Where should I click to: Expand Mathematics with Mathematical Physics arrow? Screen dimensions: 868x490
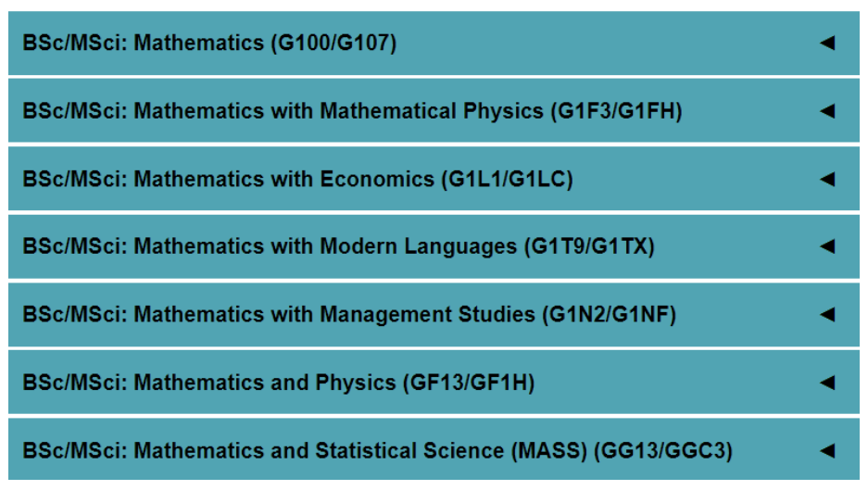click(x=827, y=111)
